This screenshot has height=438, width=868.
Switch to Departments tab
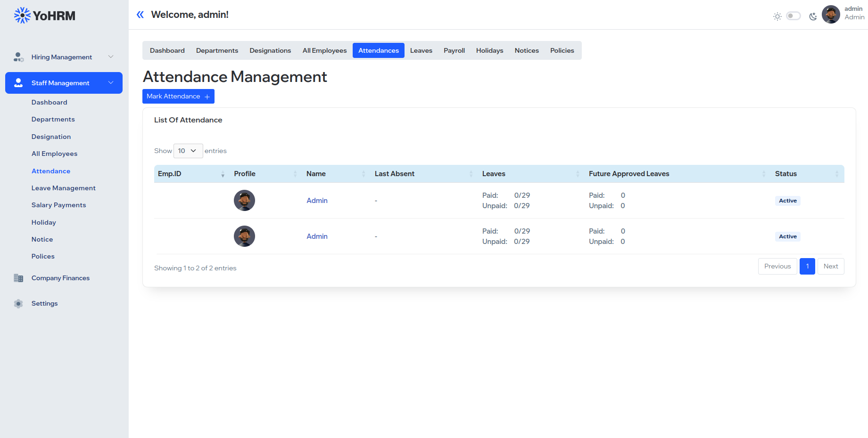217,50
